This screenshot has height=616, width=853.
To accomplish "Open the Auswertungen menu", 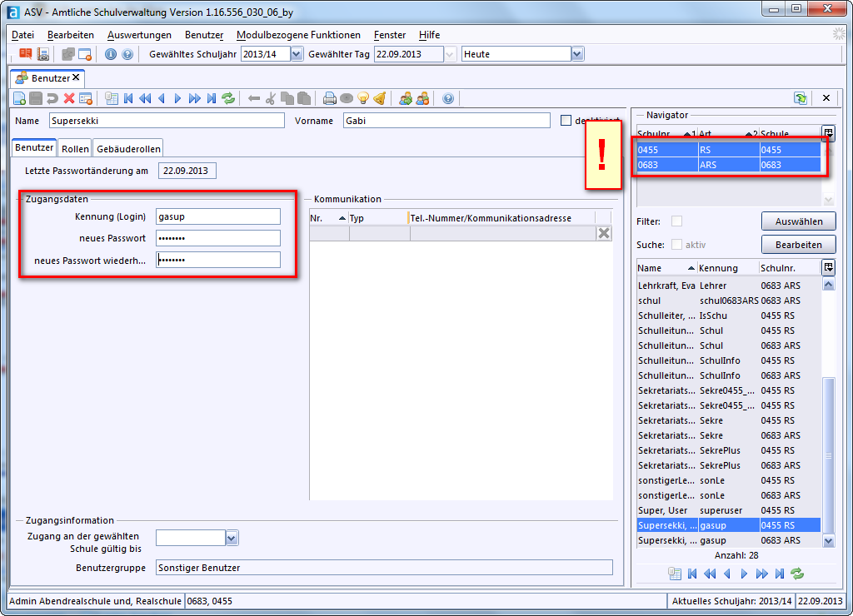I will click(x=139, y=35).
